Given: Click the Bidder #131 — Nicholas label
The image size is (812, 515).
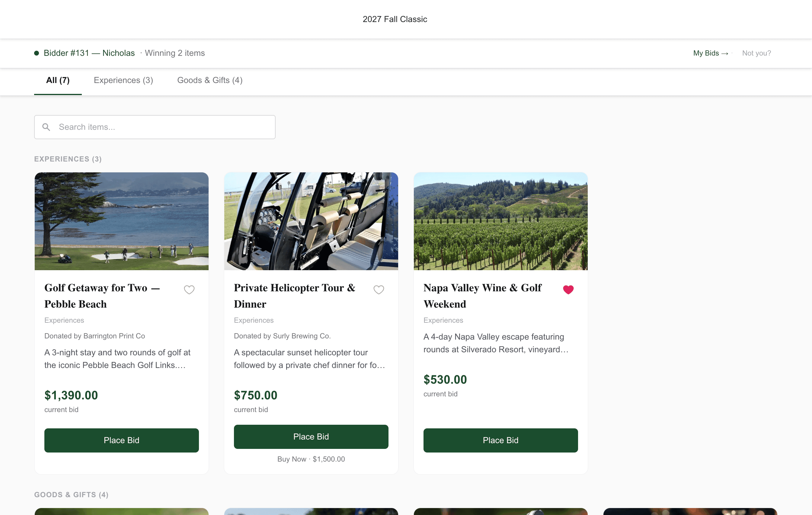Looking at the screenshot, I should coord(89,53).
